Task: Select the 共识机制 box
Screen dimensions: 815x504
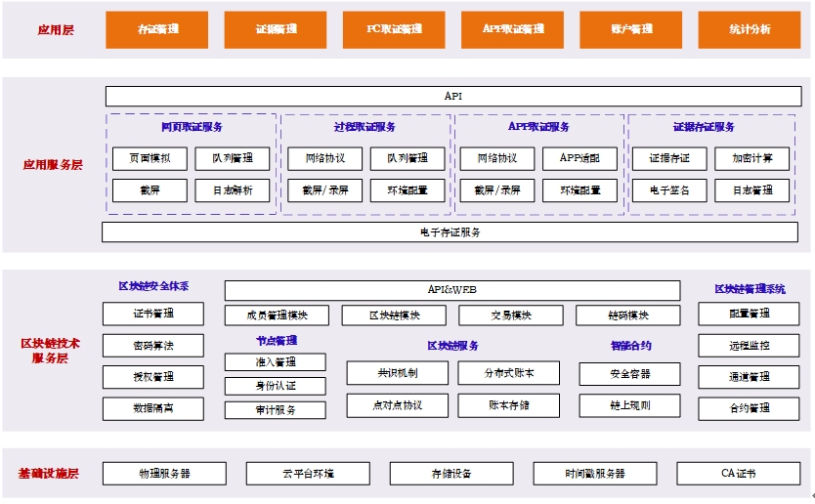Action: (398, 373)
